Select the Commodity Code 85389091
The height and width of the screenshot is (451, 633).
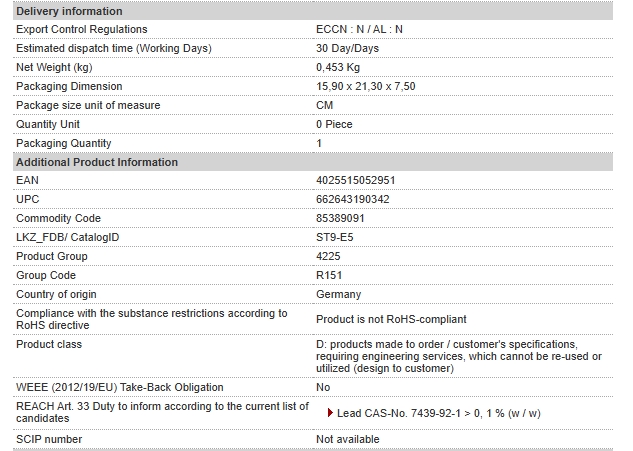[x=340, y=218]
